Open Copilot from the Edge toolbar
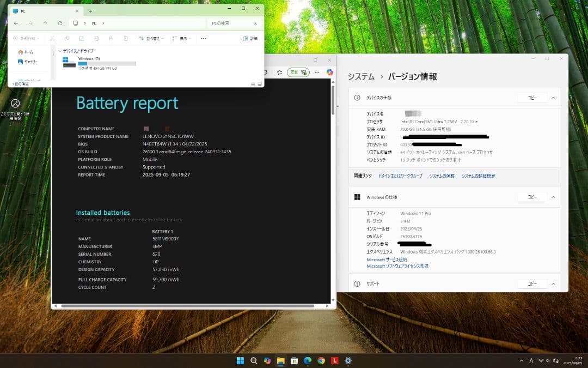588x368 pixels. [x=330, y=72]
